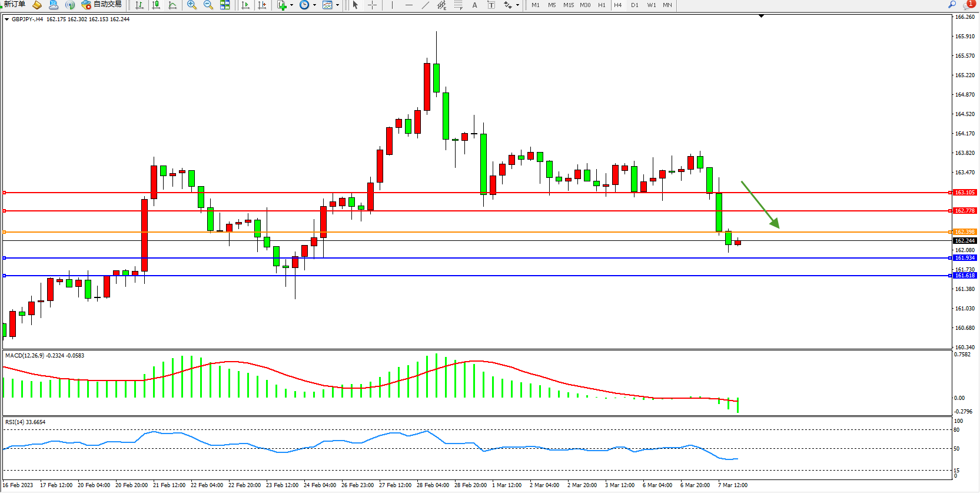The image size is (980, 493).
Task: Expand the chart periods clock dropdown
Action: click(314, 5)
